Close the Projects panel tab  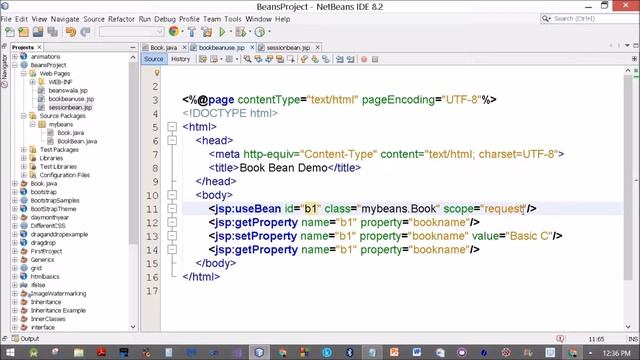[39, 47]
